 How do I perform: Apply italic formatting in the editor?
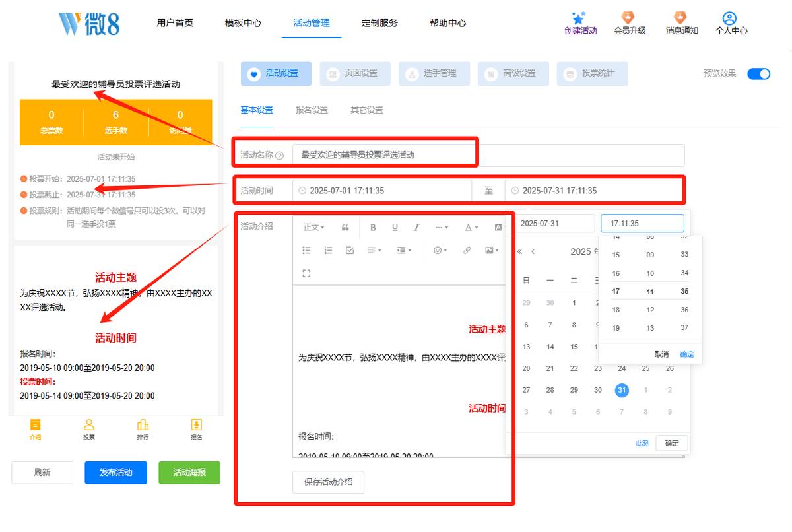point(416,228)
